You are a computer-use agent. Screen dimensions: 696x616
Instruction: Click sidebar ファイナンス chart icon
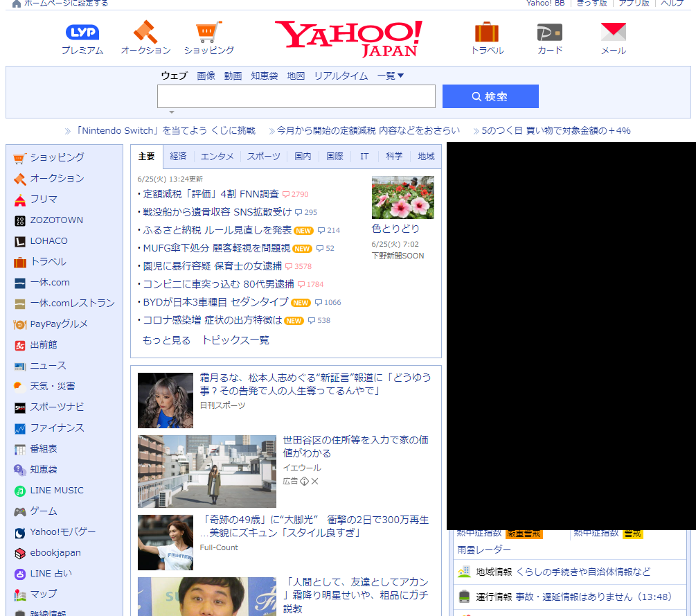(20, 429)
